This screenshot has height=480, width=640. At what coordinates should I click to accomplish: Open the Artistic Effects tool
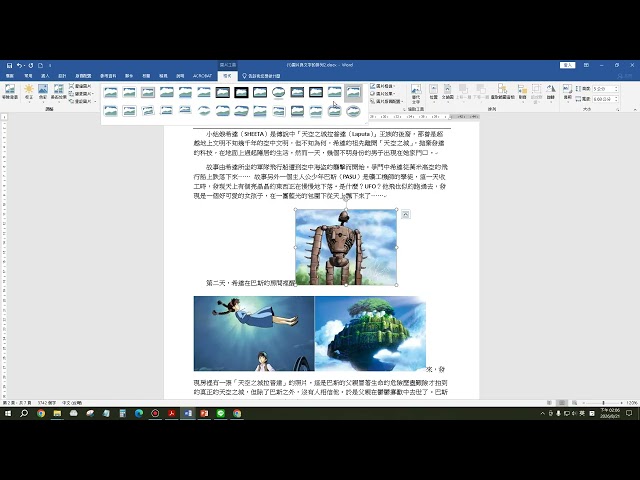[x=58, y=92]
